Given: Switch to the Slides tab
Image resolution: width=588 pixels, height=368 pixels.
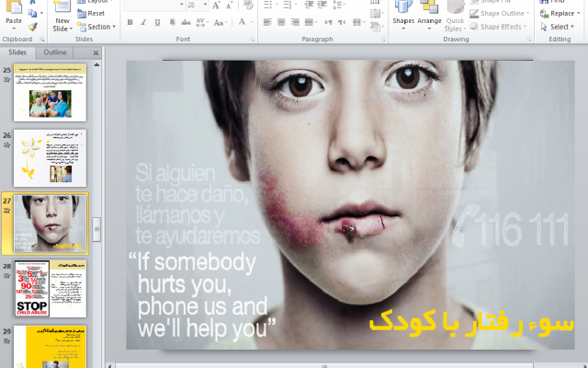Looking at the screenshot, I should 17,52.
